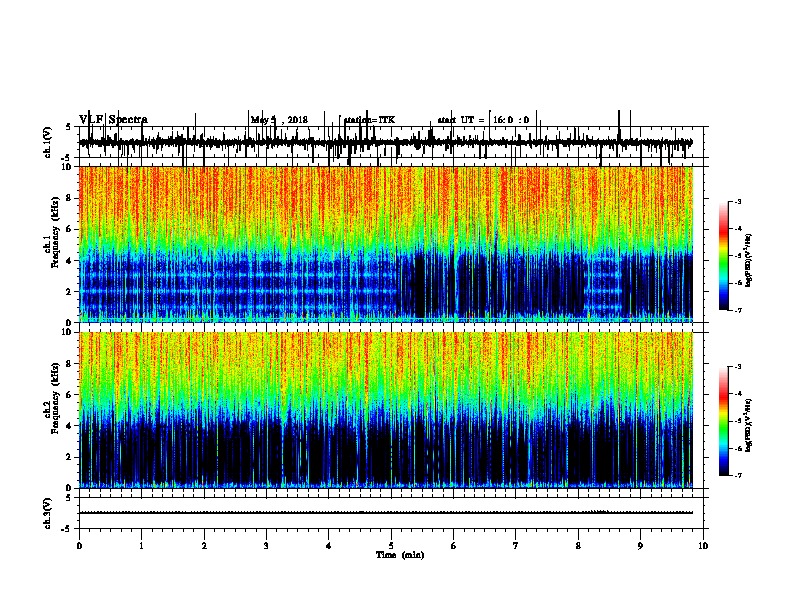Viewport: 792px width, 612px height.
Task: Click the "-5" tick on ch.3(V) axis
Action: click(x=68, y=529)
